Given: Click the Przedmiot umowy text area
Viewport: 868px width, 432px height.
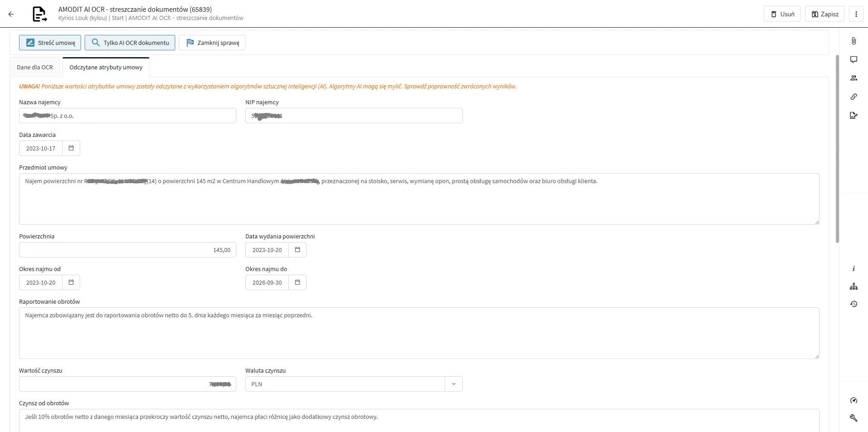Looking at the screenshot, I should click(x=419, y=199).
